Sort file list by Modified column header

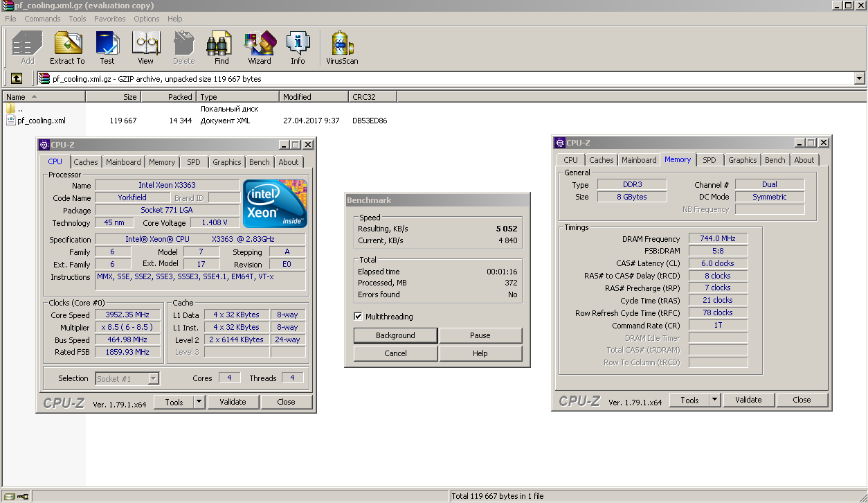(x=297, y=97)
